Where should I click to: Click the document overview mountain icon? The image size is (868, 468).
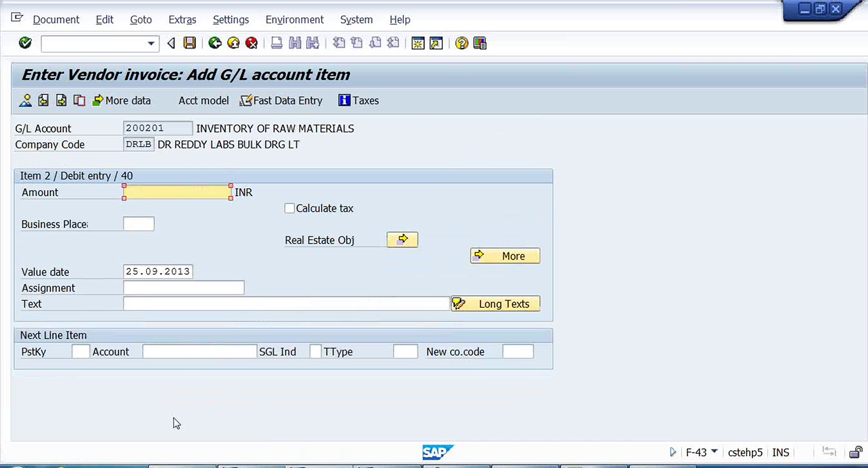[26, 100]
